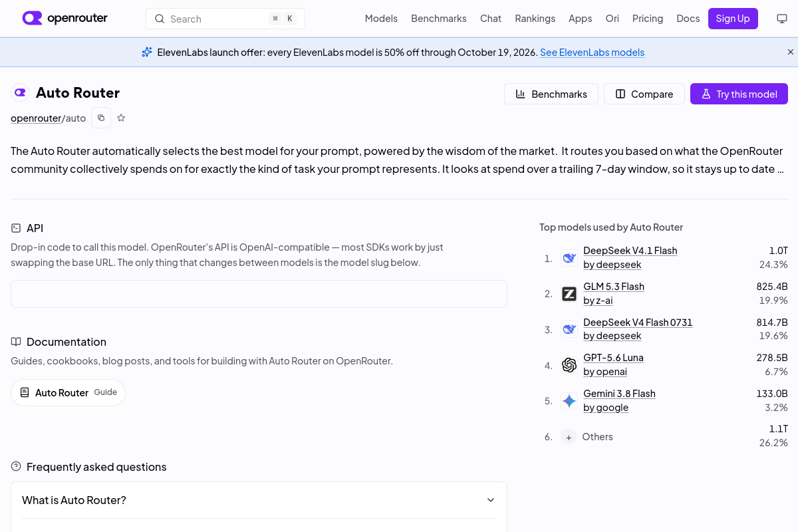
Task: Click the 825.4B token value
Action: tap(772, 287)
